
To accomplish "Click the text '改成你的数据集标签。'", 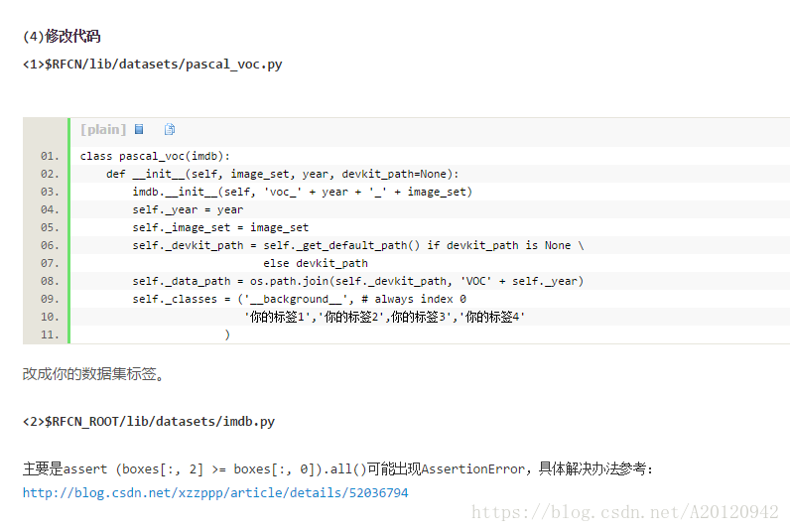I will (93, 374).
